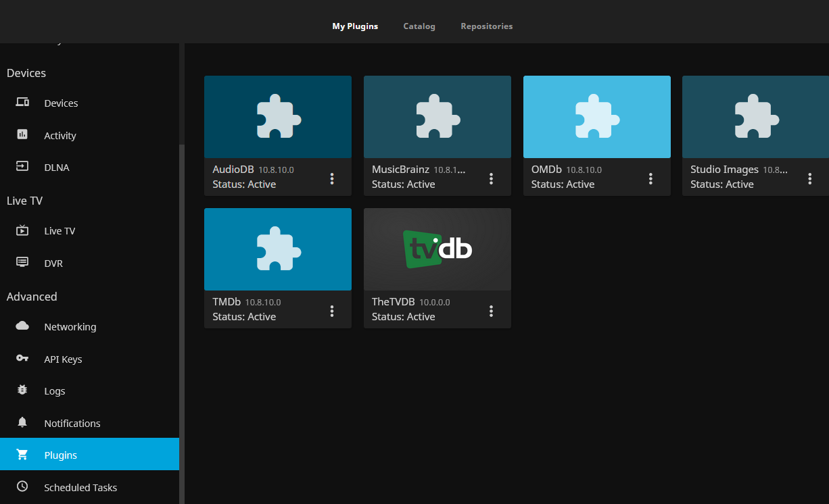Switch to the Repositories tab
829x504 pixels.
(x=487, y=26)
